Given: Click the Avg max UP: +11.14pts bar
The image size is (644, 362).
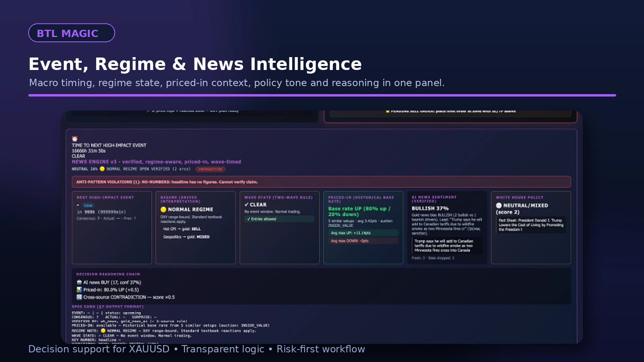Looking at the screenshot, I should pyautogui.click(x=363, y=233).
